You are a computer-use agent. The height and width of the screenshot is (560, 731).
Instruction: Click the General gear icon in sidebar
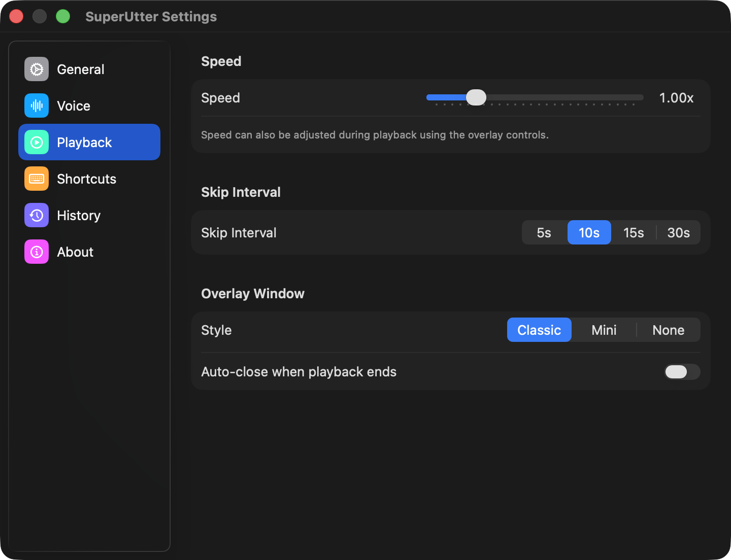pyautogui.click(x=37, y=69)
